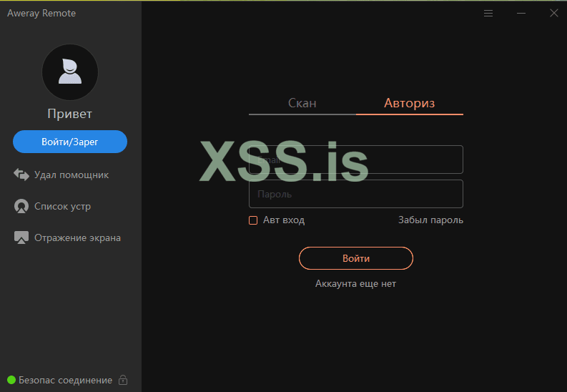Image resolution: width=567 pixels, height=392 pixels.
Task: Close the Aweray Remote window
Action: coord(554,14)
